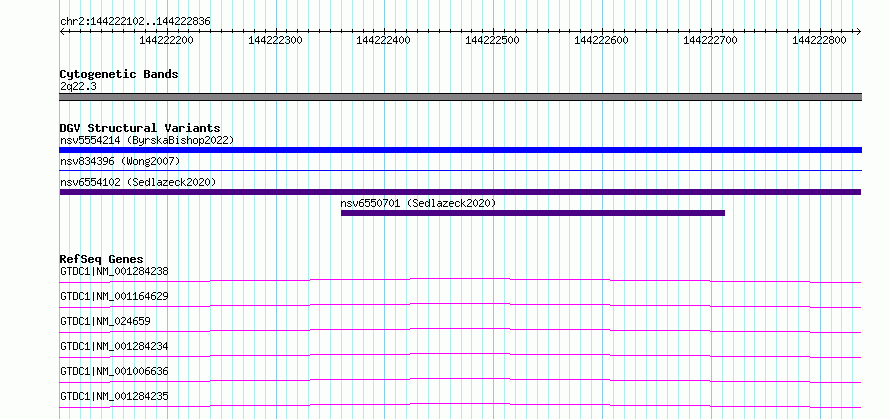Open variant nsv6554102 (Sedlazeck2020) label
890x419 pixels.
pos(138,182)
